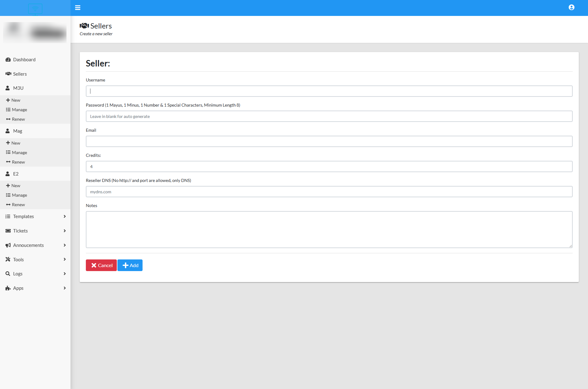Screen dimensions: 588x389
Task: Select the Sellers sidebar icon
Action: point(8,74)
